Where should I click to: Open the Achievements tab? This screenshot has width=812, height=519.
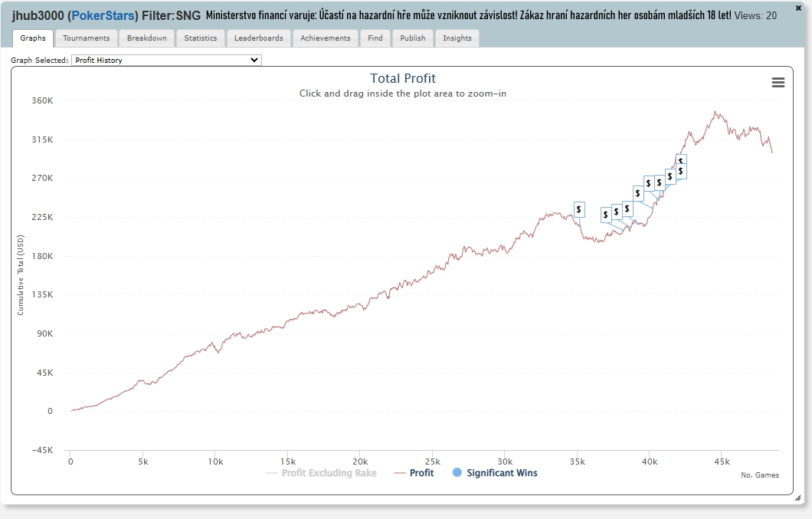click(x=326, y=38)
